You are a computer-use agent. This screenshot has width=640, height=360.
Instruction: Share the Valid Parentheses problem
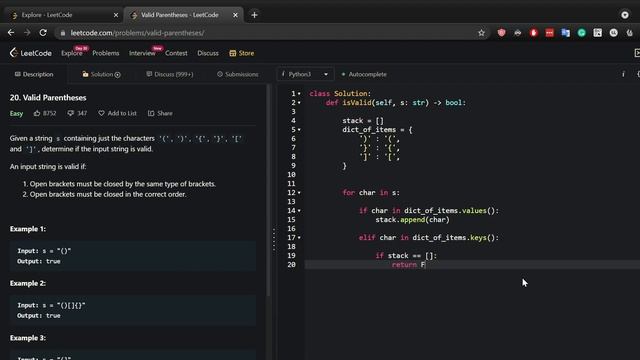point(160,113)
